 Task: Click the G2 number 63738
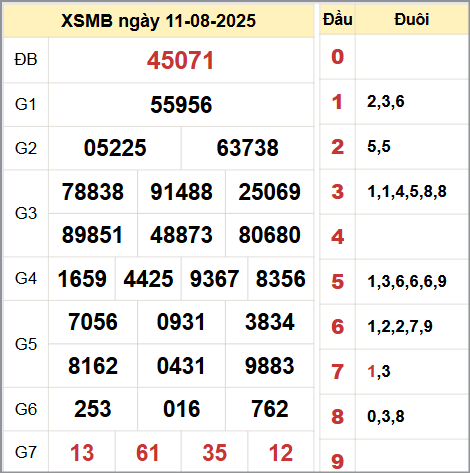coord(247,148)
